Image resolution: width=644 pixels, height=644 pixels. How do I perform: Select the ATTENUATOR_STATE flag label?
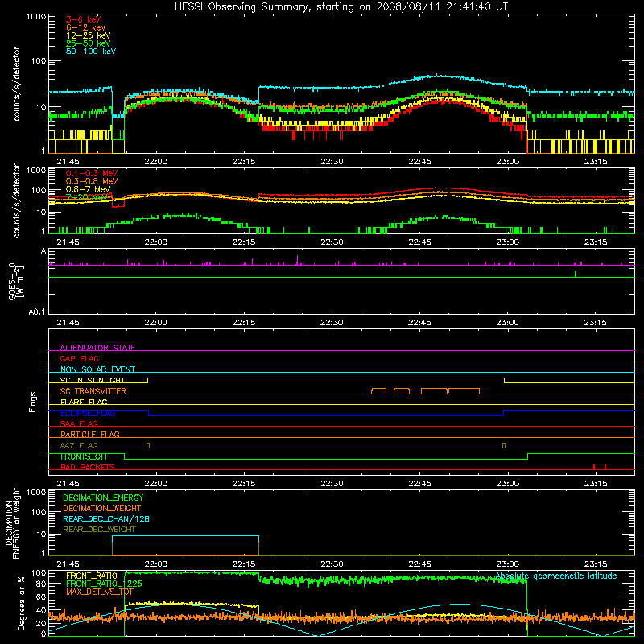pos(97,348)
